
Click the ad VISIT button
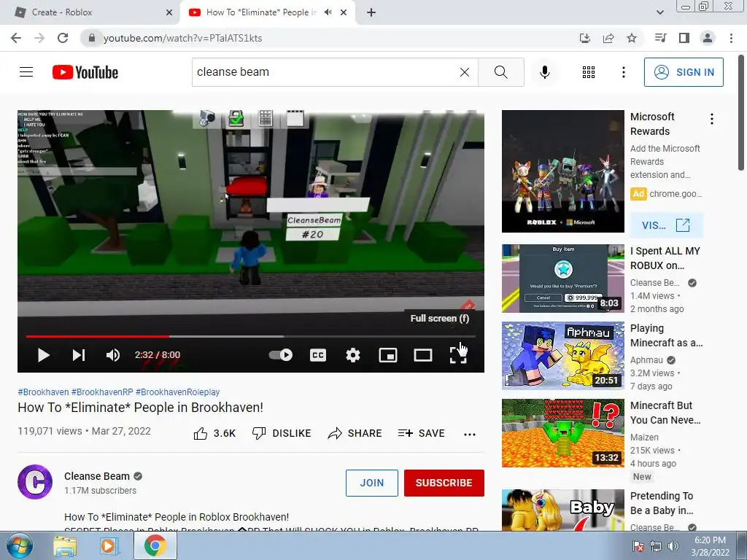(666, 225)
